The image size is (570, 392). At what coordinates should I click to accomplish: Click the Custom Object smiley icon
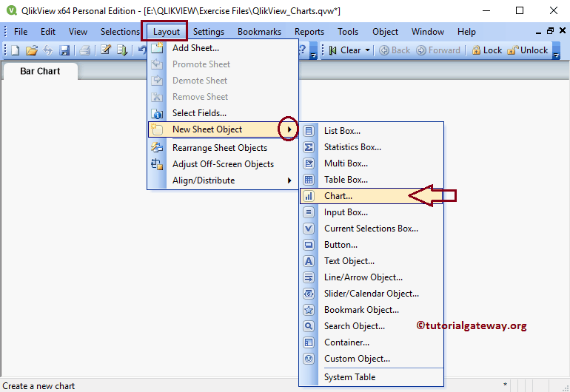(309, 359)
